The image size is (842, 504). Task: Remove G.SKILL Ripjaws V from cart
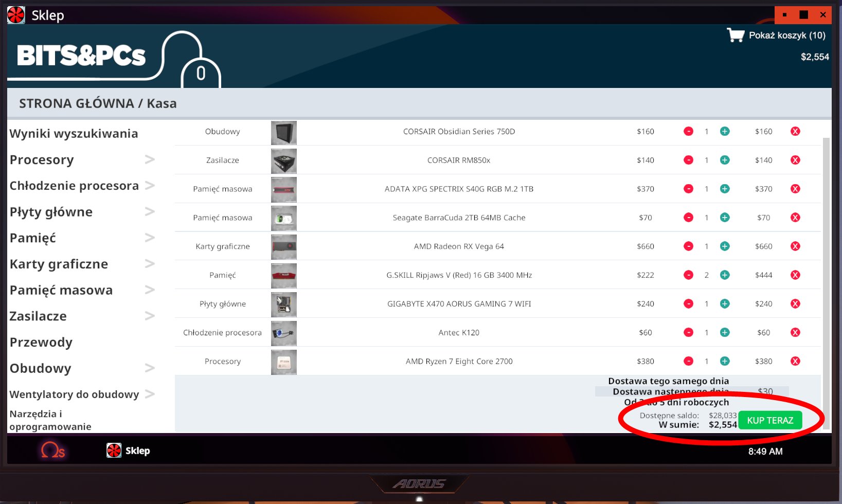tap(795, 275)
